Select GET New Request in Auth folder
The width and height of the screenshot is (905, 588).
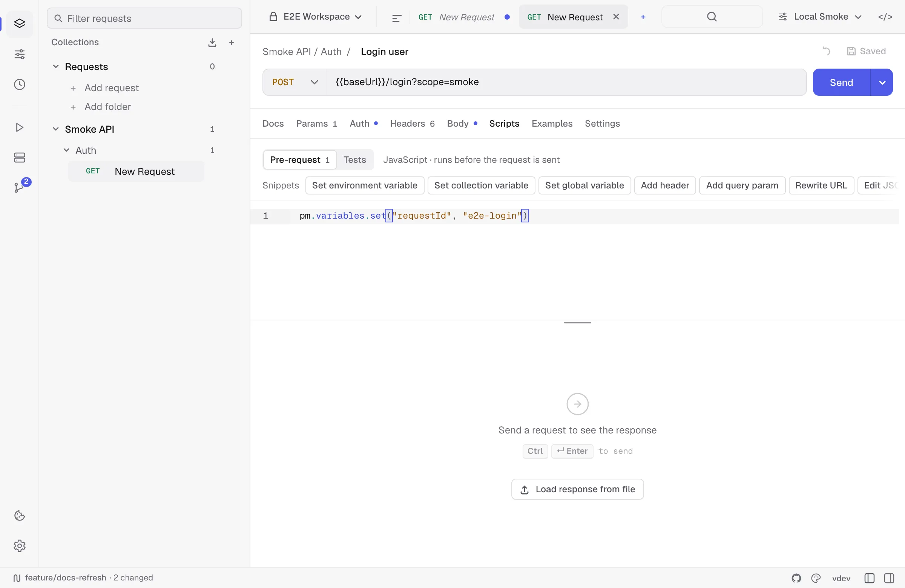point(136,171)
